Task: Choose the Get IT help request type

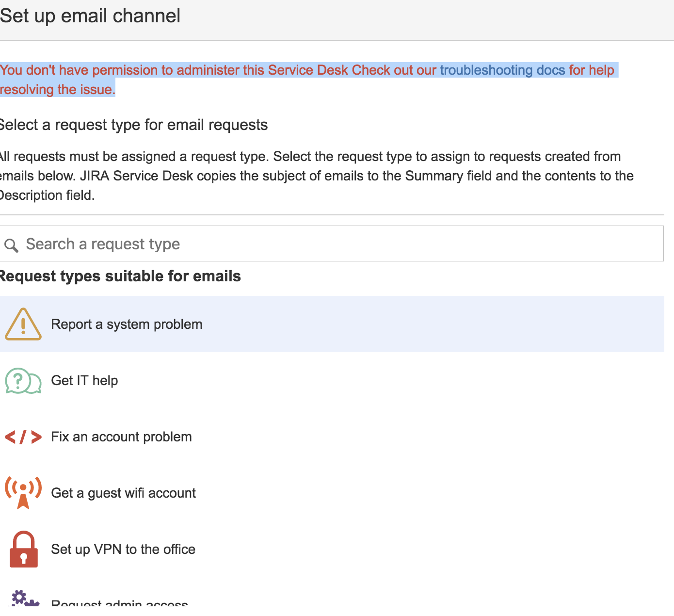Action: (332, 380)
